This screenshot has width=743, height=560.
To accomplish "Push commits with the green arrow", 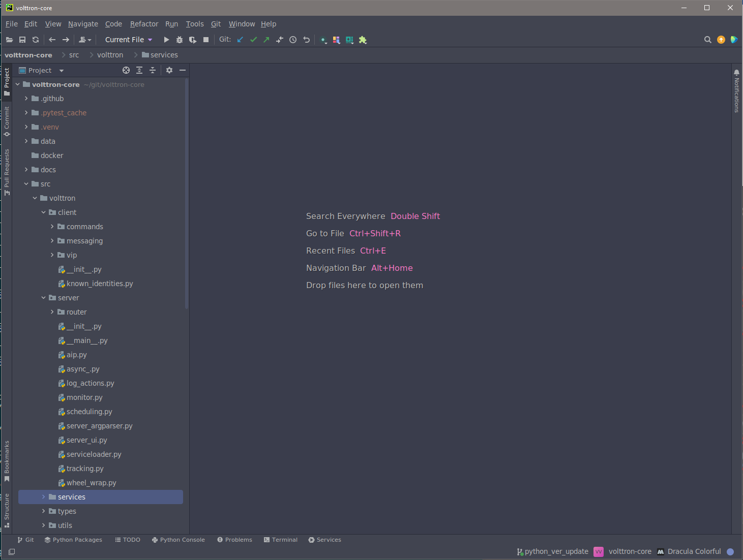I will [x=266, y=40].
